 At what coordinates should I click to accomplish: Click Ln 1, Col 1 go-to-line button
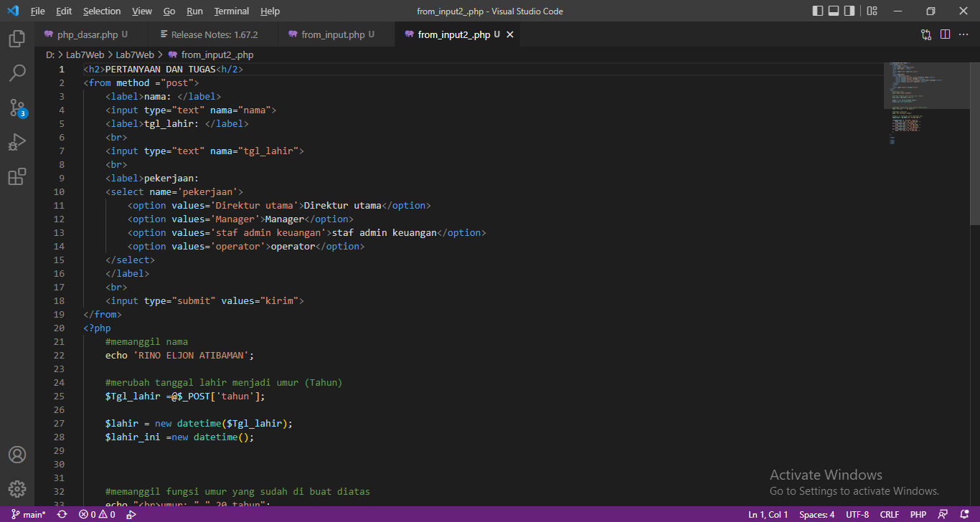tap(768, 515)
